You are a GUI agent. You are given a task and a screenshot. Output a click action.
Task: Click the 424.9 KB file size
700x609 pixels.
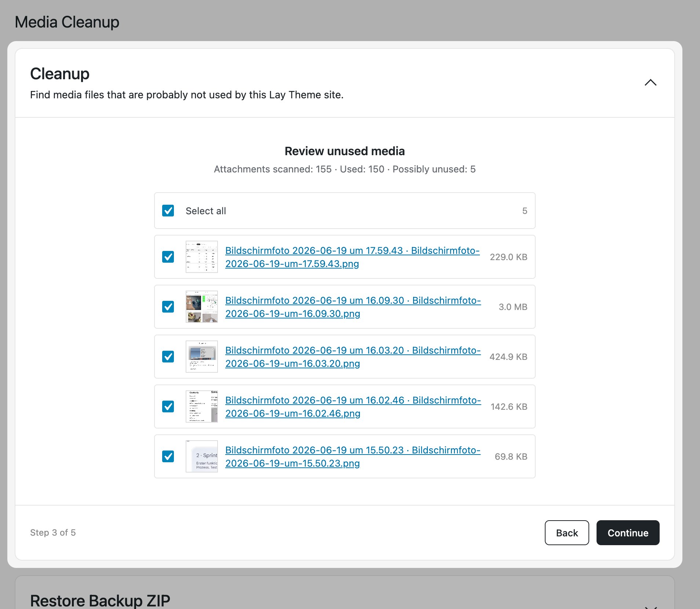coord(508,357)
